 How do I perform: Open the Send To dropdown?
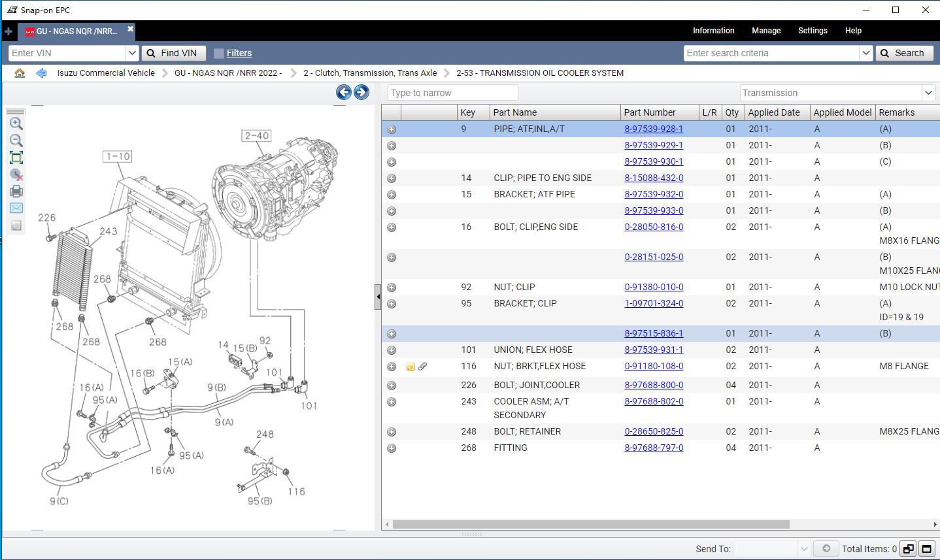805,549
